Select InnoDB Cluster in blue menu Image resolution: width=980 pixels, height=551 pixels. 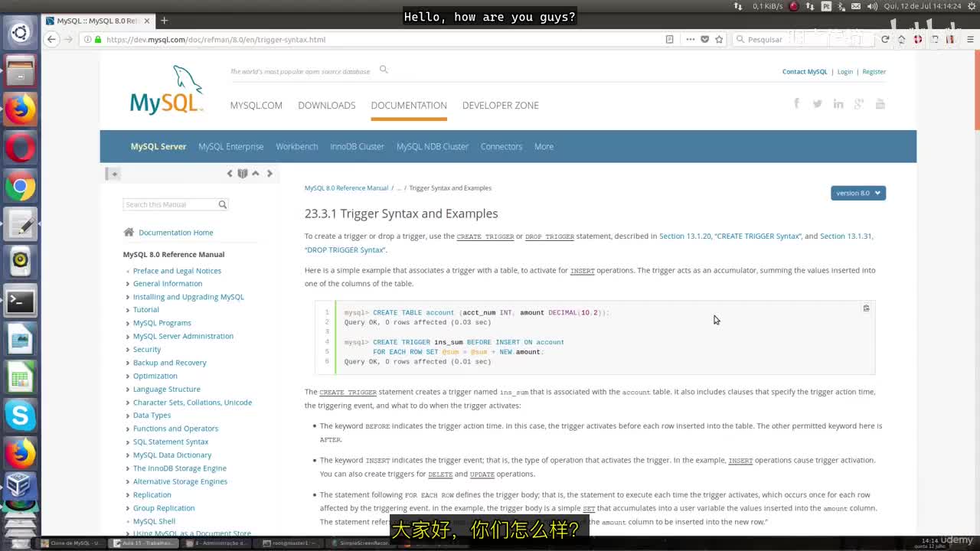pyautogui.click(x=358, y=146)
